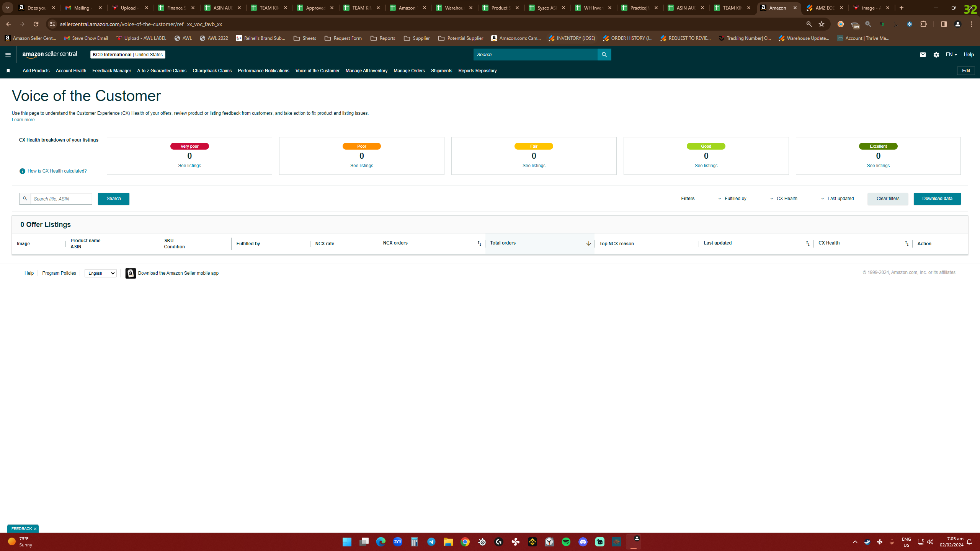The image size is (980, 551).
Task: Click the Learn more link
Action: [23, 120]
